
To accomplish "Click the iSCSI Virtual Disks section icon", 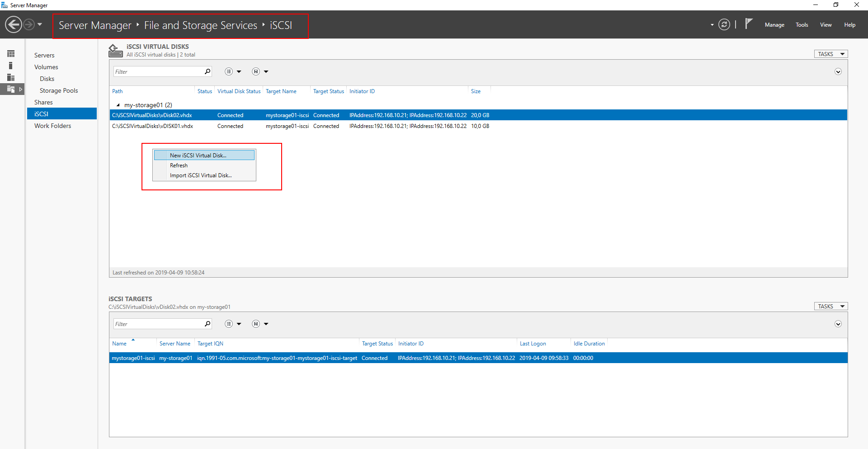I will pos(115,51).
